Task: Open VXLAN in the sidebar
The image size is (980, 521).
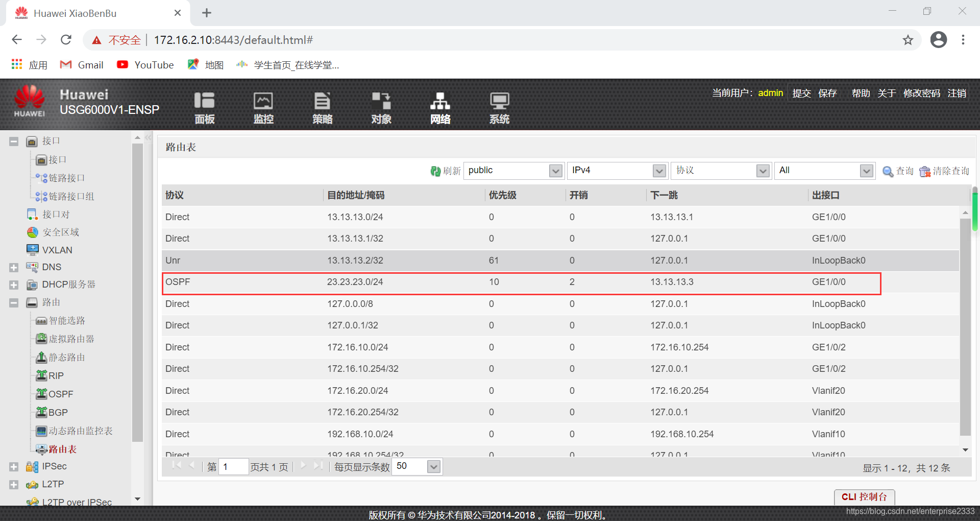Action: (x=57, y=250)
